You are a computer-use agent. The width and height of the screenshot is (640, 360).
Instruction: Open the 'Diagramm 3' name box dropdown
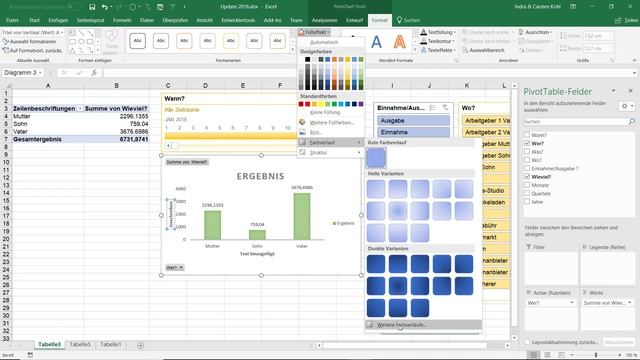[x=40, y=73]
